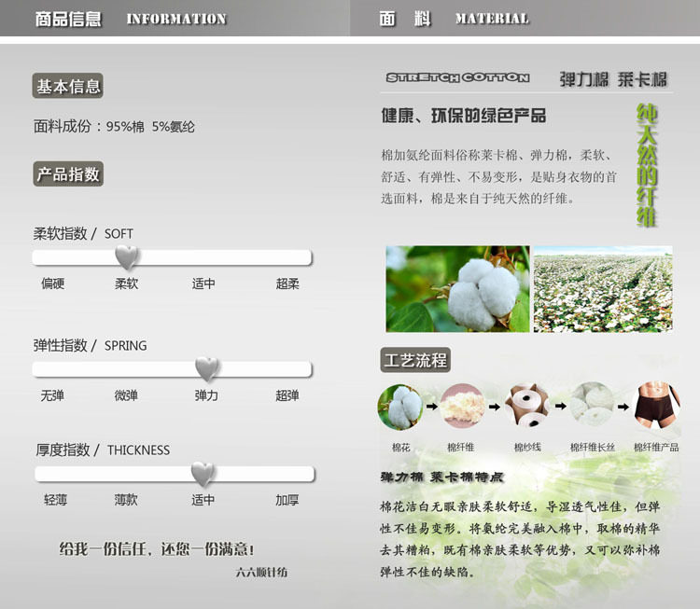Click the 弹力棉 莱卡棉特点 subheading
Screen dimensions: 700x609
coord(442,478)
